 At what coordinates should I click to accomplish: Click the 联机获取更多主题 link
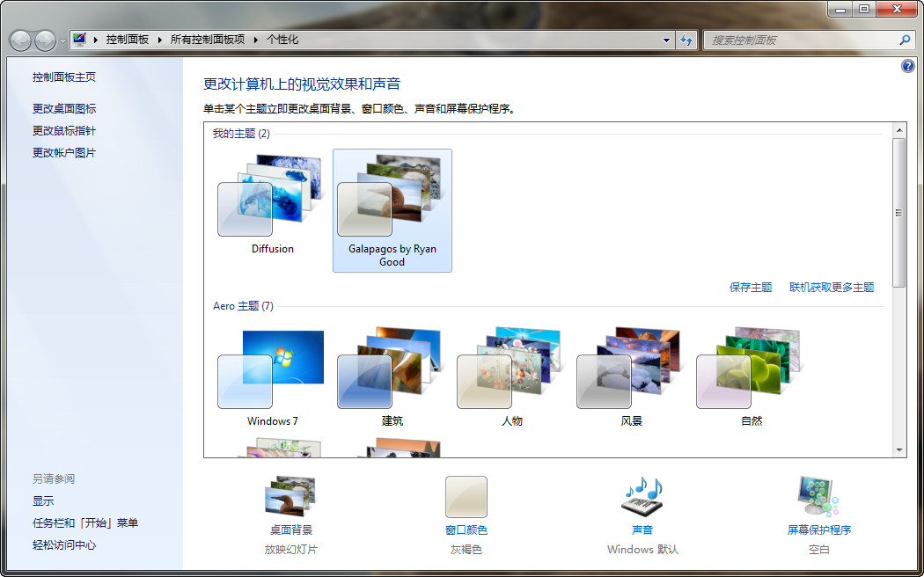(x=831, y=287)
